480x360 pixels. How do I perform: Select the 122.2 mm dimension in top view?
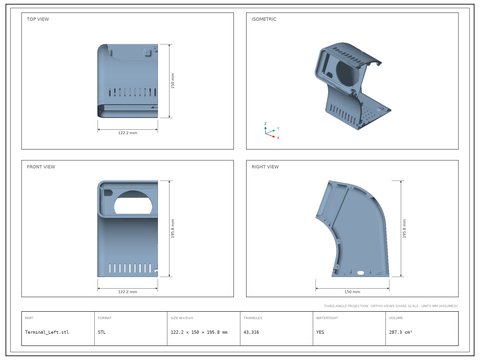(x=128, y=133)
